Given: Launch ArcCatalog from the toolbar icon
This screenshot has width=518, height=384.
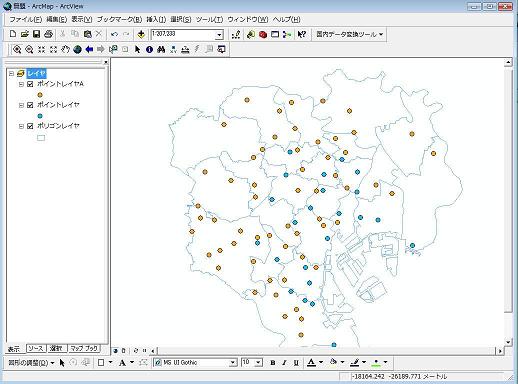Looking at the screenshot, I should [x=251, y=34].
